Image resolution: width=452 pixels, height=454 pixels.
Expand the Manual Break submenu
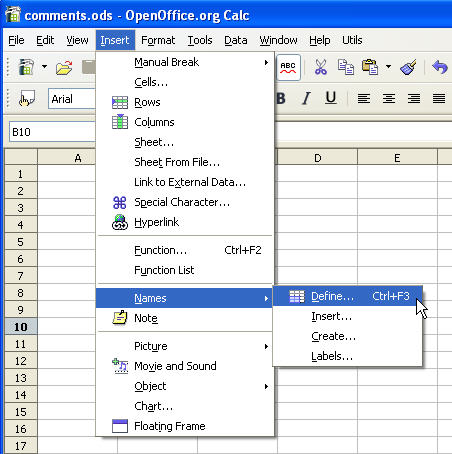click(185, 62)
